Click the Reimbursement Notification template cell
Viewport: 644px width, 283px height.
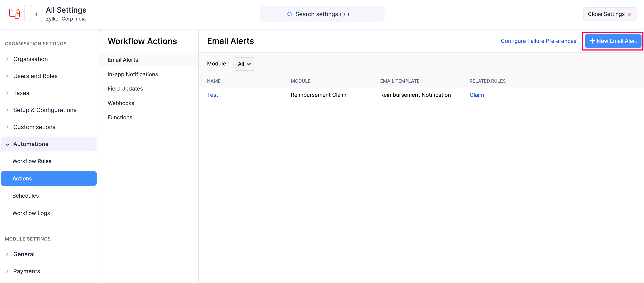415,95
